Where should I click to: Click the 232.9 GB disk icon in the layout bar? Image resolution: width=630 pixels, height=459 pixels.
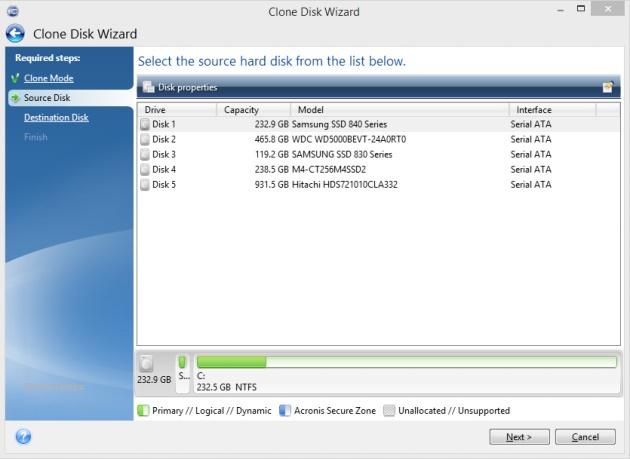(x=148, y=365)
